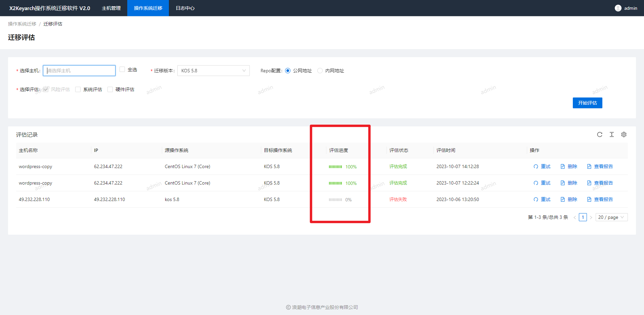The width and height of the screenshot is (644, 315).
Task: Click page number 1 in pagination
Action: click(583, 217)
